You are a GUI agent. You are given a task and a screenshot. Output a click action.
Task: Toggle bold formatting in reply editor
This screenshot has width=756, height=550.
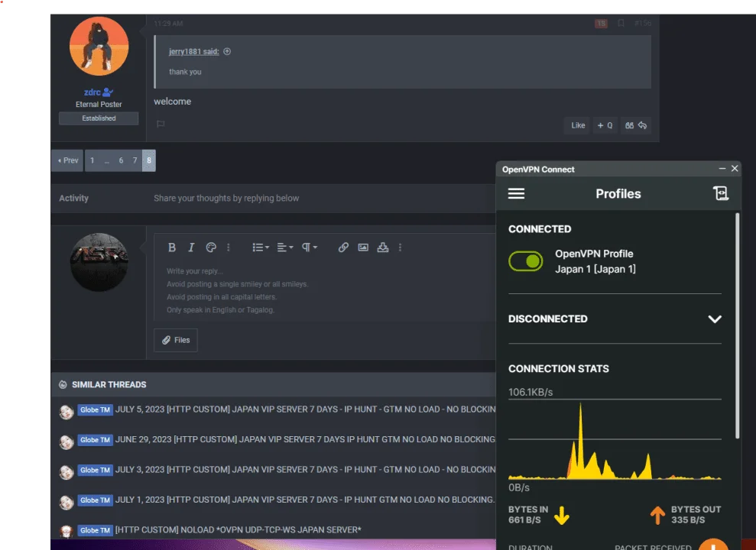point(172,247)
